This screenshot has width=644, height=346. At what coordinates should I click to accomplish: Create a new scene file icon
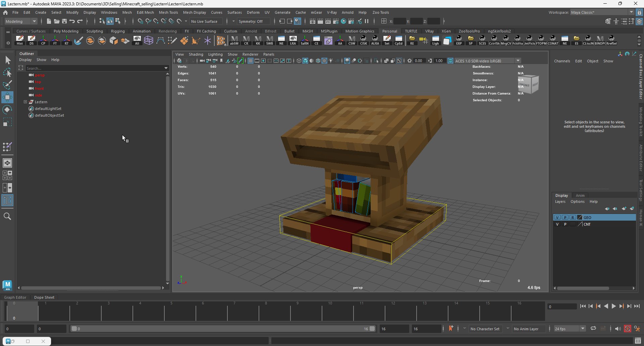(49, 21)
